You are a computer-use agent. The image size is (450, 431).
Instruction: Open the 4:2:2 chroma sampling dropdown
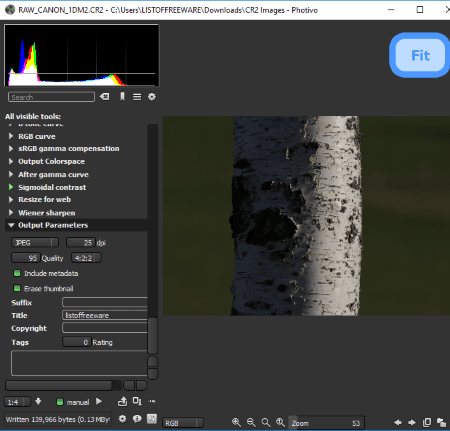86,258
